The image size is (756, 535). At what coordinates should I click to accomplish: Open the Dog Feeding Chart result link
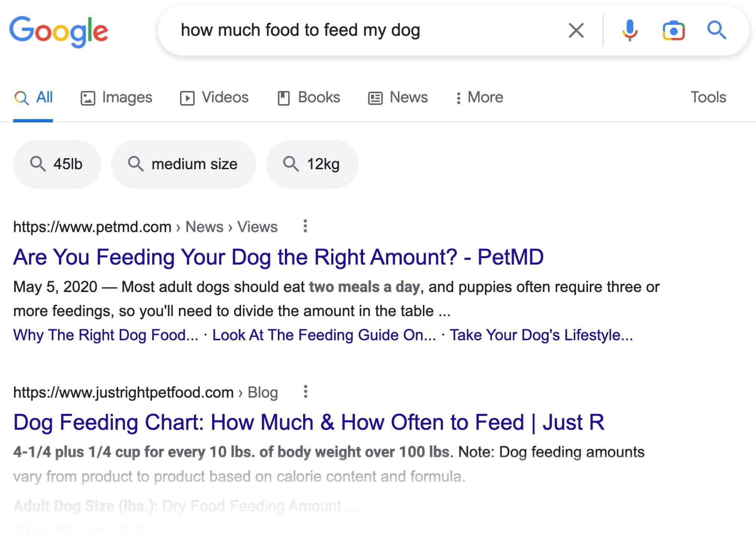[309, 422]
